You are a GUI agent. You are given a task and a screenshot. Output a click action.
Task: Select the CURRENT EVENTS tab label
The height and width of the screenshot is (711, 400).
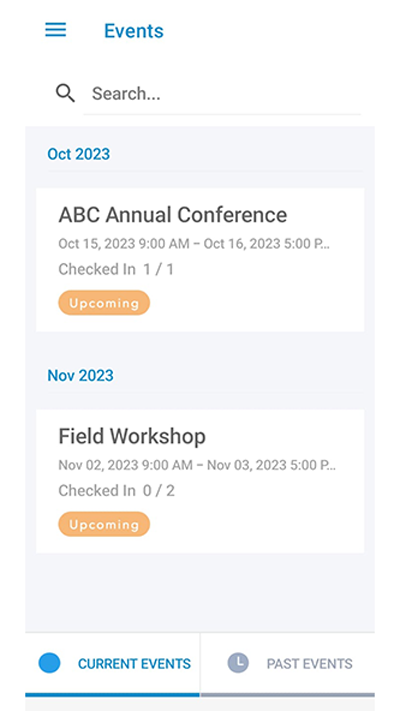tap(134, 664)
